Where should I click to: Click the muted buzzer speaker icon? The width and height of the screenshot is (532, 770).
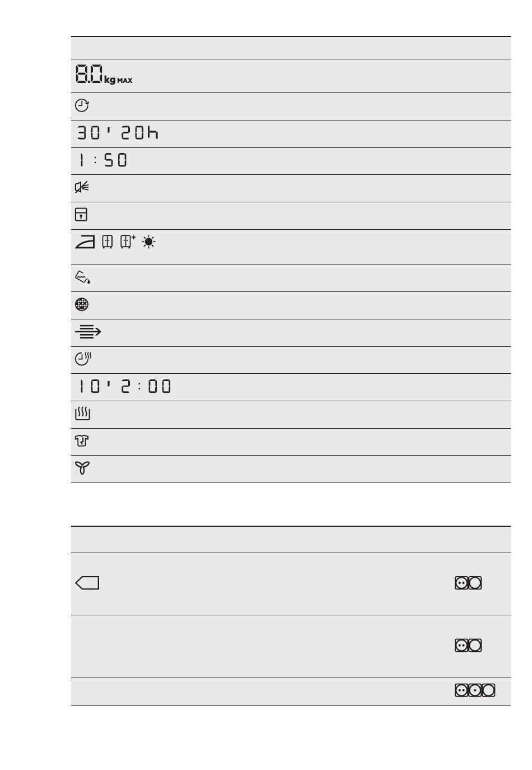click(x=82, y=188)
